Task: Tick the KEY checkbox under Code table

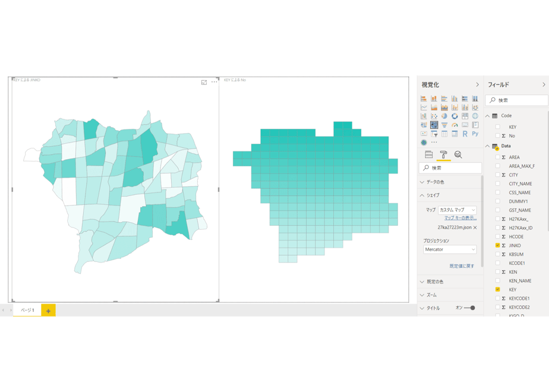Action: tap(497, 127)
